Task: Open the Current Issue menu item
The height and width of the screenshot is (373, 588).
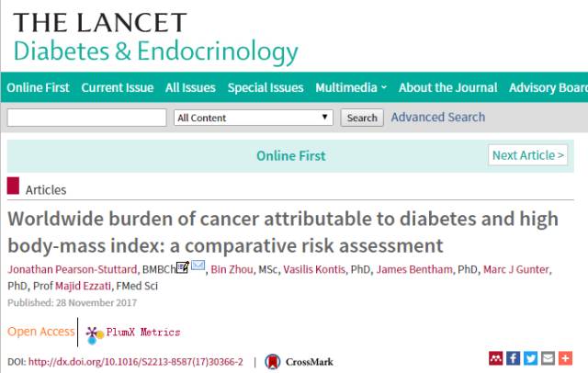Action: coord(118,87)
